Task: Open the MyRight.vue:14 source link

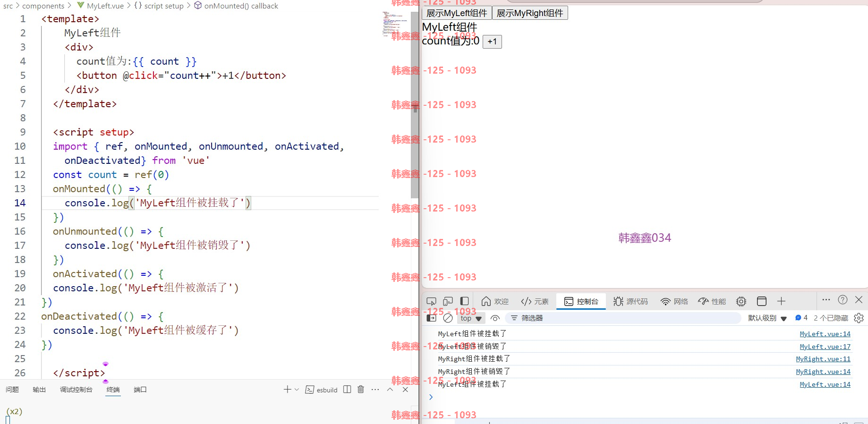Action: [x=823, y=372]
